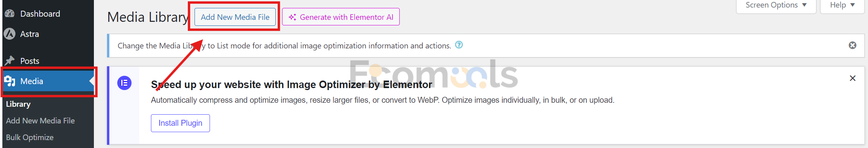Click the round Elementor logo icon
The width and height of the screenshot is (868, 148).
tap(124, 83)
